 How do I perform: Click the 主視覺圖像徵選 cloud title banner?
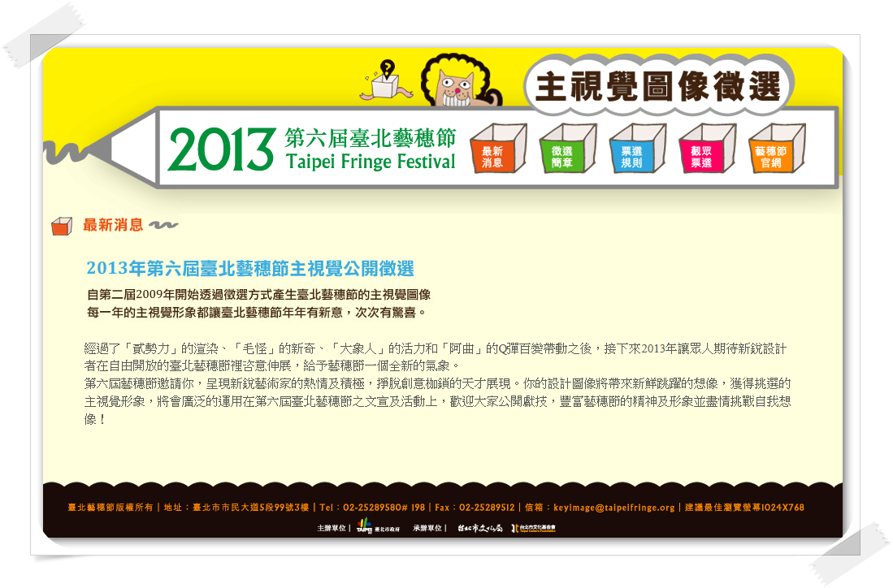pyautogui.click(x=658, y=87)
